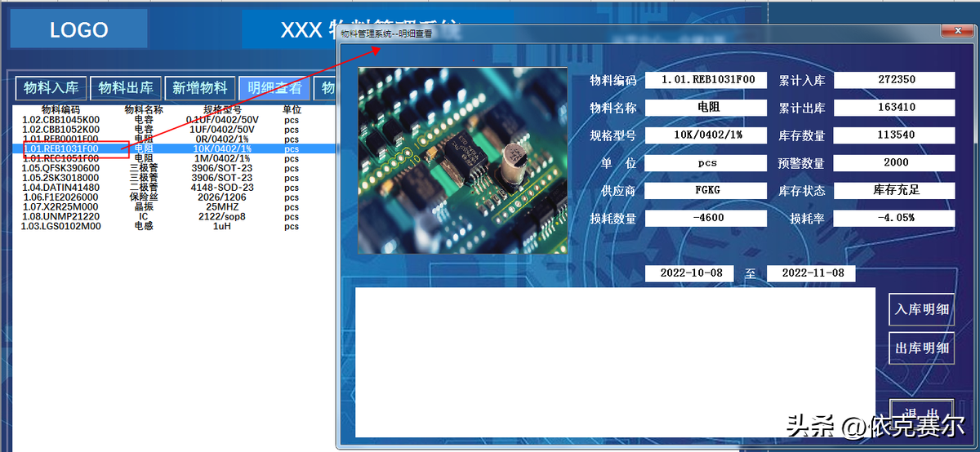Switch to 新增物料 tab
The width and height of the screenshot is (980, 452).
[x=200, y=88]
